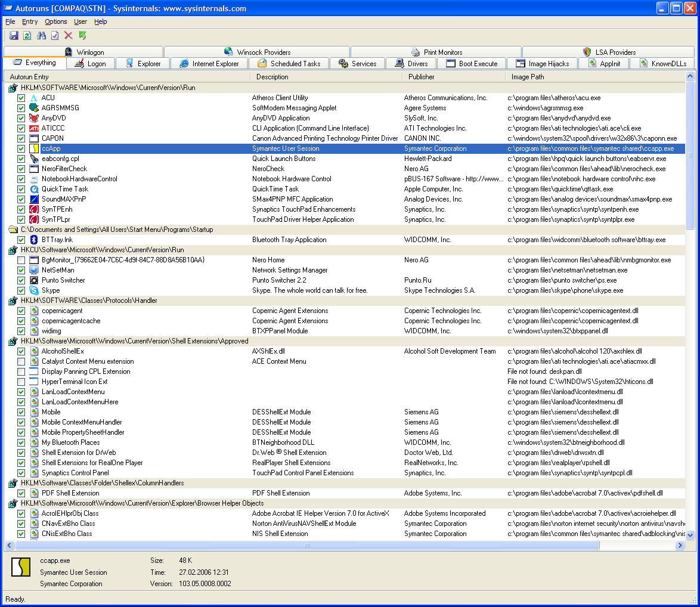Disable the My Bluetooth Places checkbox
Viewport: 700px width, 607px height.
click(x=21, y=443)
